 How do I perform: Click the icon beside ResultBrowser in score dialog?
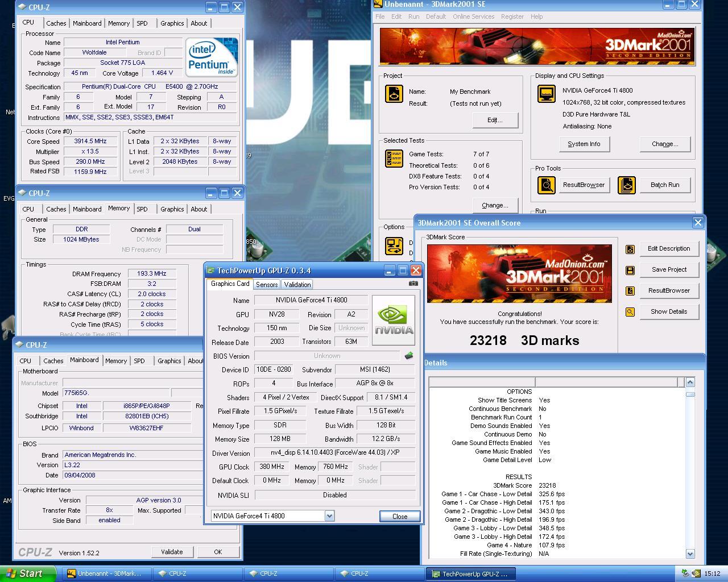pos(630,291)
